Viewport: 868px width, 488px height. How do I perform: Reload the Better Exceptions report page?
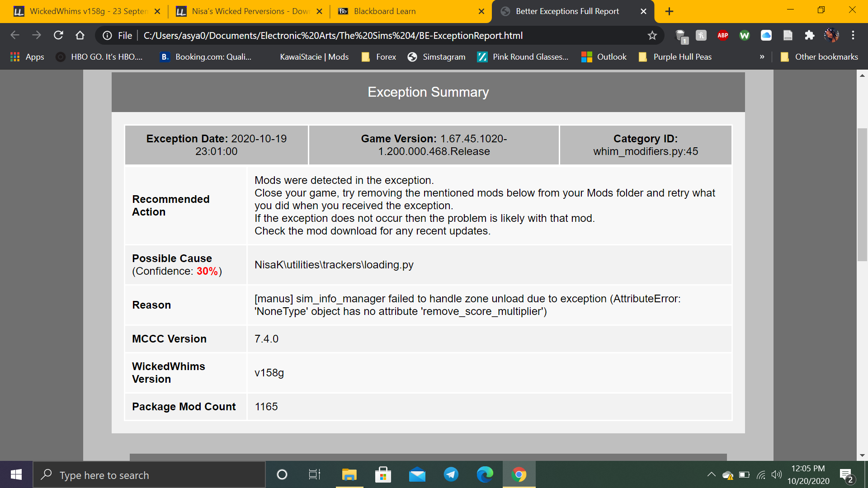58,35
